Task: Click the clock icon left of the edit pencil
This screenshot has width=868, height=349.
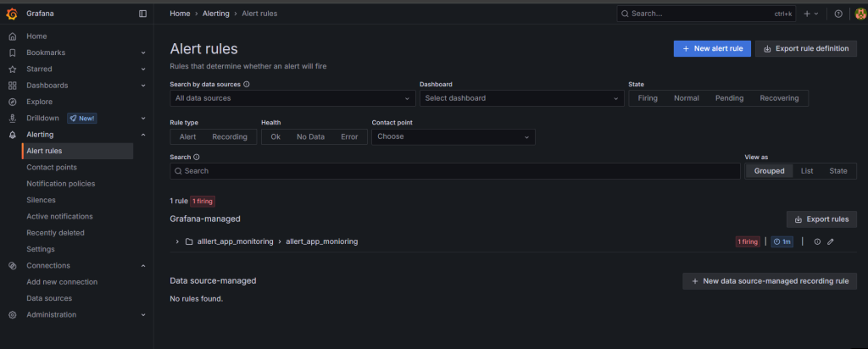Action: click(x=817, y=241)
